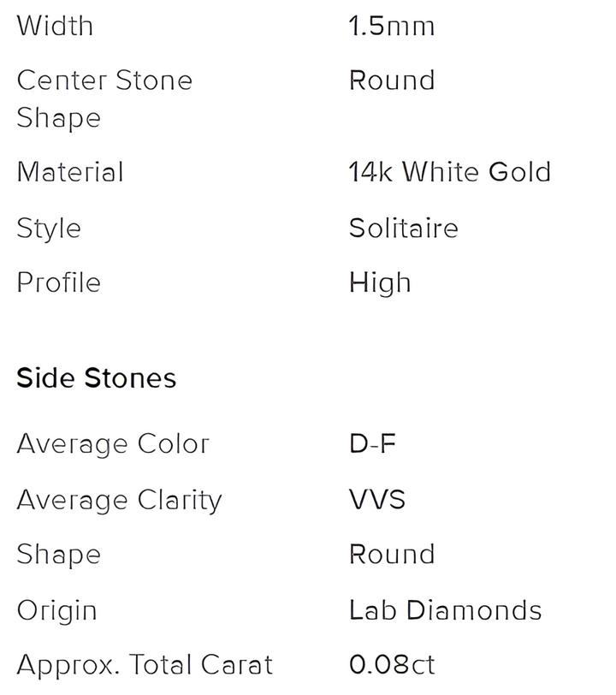Select the VVS clarity value
The image size is (616, 695).
pos(378,499)
